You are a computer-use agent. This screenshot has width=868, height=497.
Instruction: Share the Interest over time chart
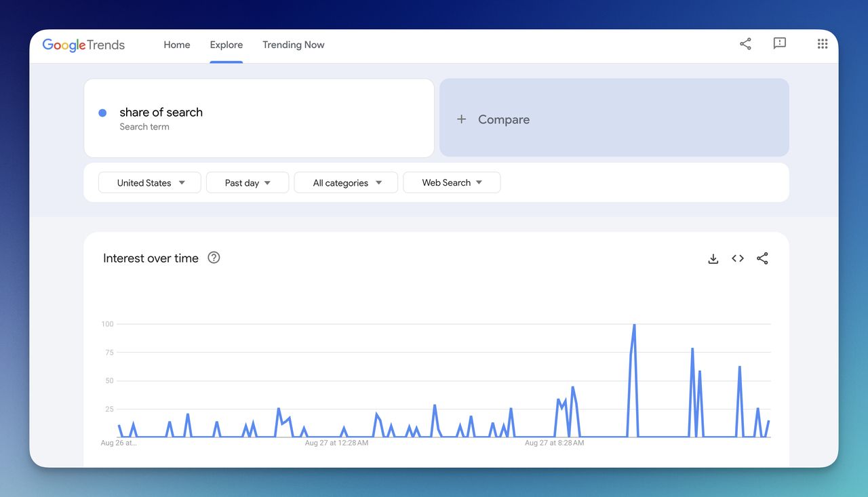pyautogui.click(x=762, y=258)
